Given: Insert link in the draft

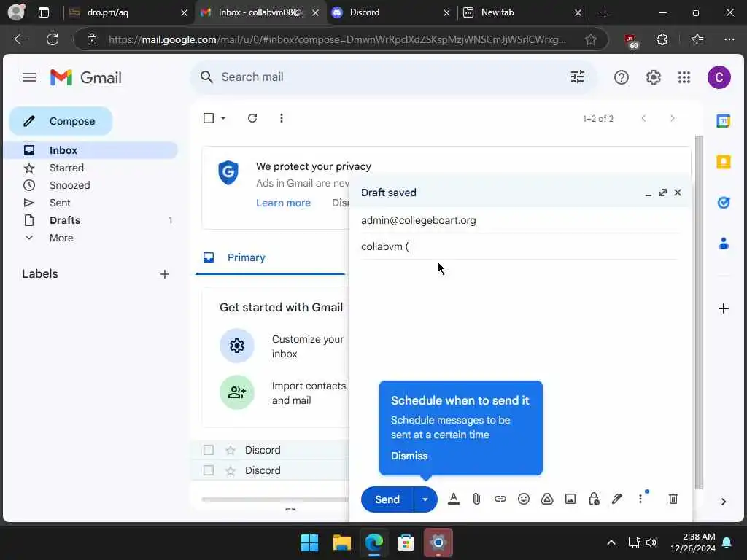Looking at the screenshot, I should [500, 499].
